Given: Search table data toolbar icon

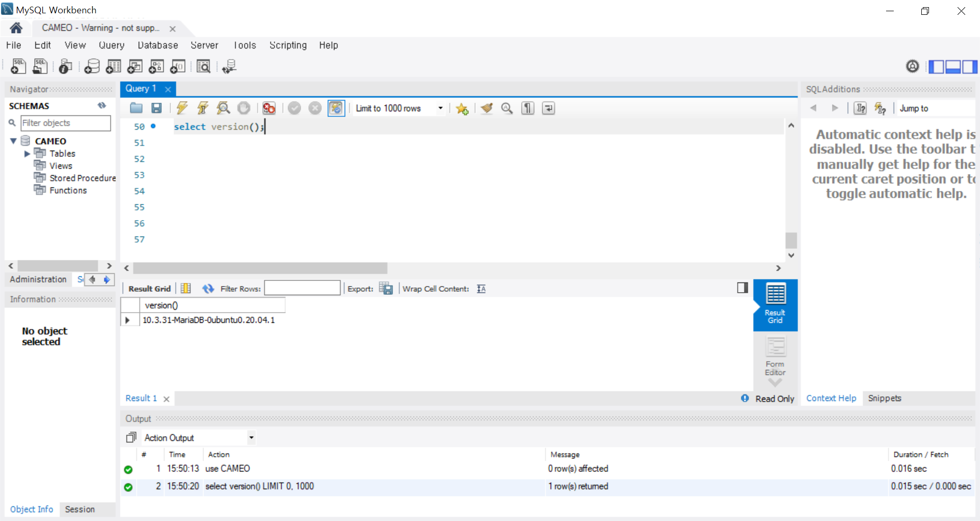Looking at the screenshot, I should click(204, 66).
